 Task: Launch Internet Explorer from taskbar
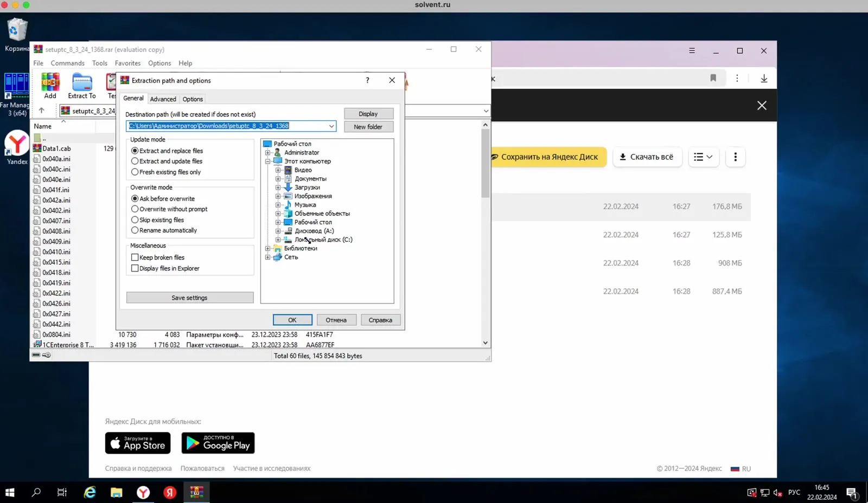90,492
